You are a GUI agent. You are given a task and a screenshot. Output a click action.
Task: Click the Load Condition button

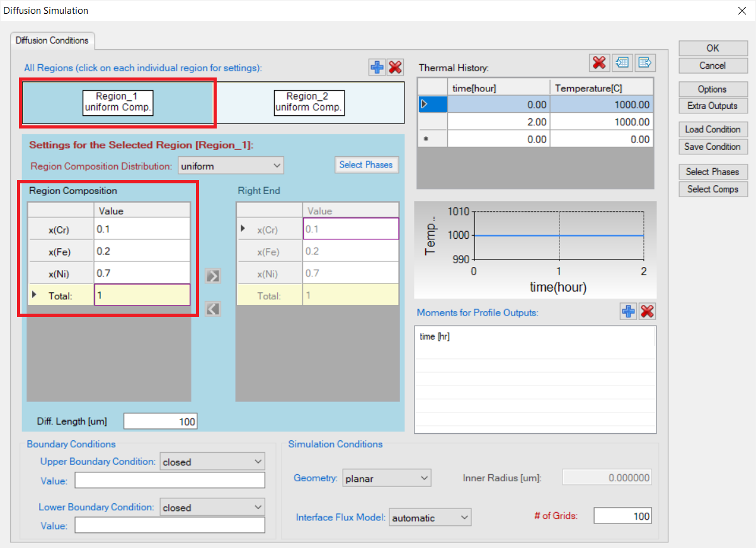pos(713,129)
